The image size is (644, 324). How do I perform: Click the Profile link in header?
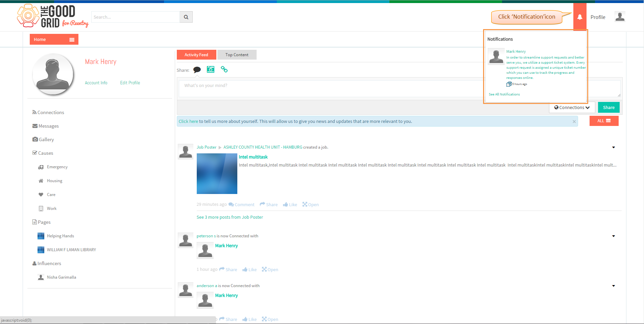(598, 17)
